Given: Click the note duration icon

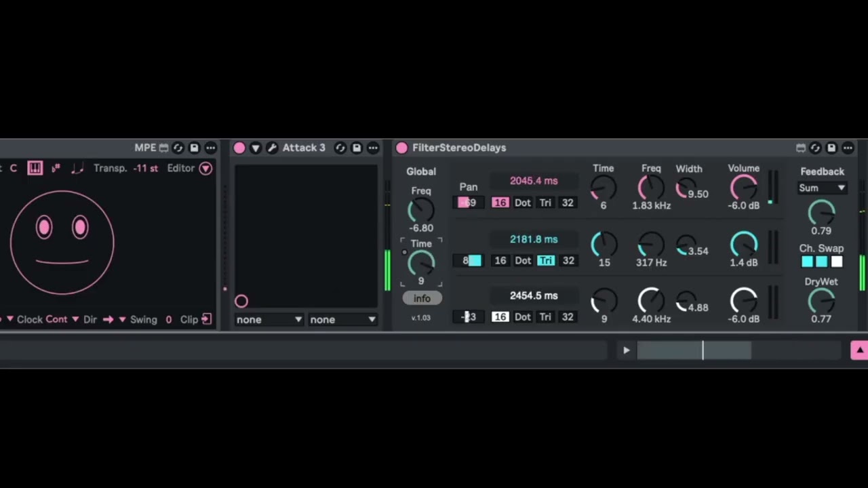Looking at the screenshot, I should 77,168.
